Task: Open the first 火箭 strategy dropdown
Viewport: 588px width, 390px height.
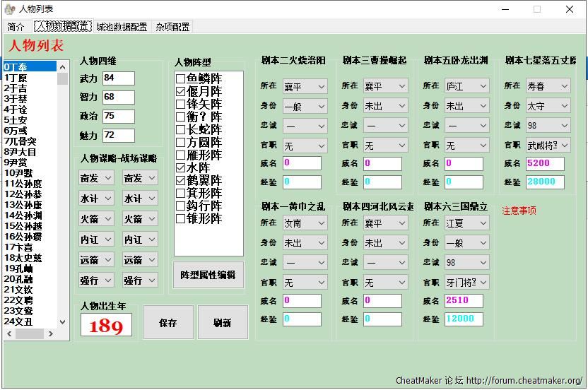Action: (x=97, y=219)
